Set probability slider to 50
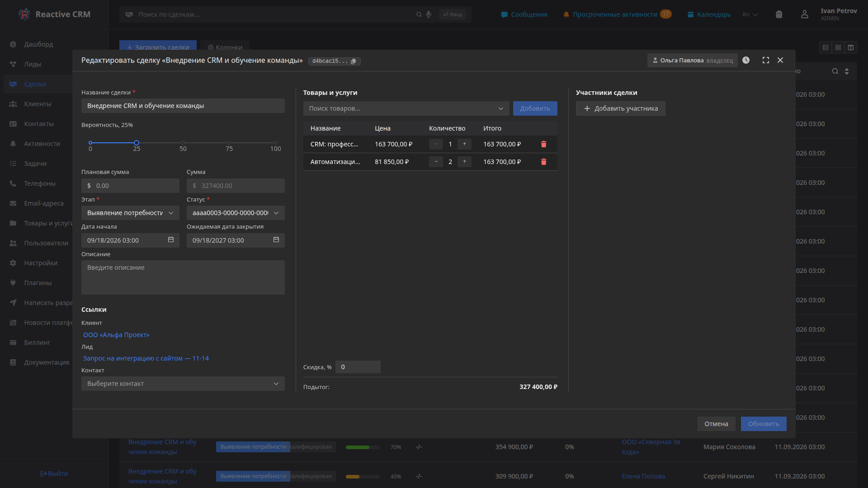The width and height of the screenshot is (868, 488). tap(183, 143)
